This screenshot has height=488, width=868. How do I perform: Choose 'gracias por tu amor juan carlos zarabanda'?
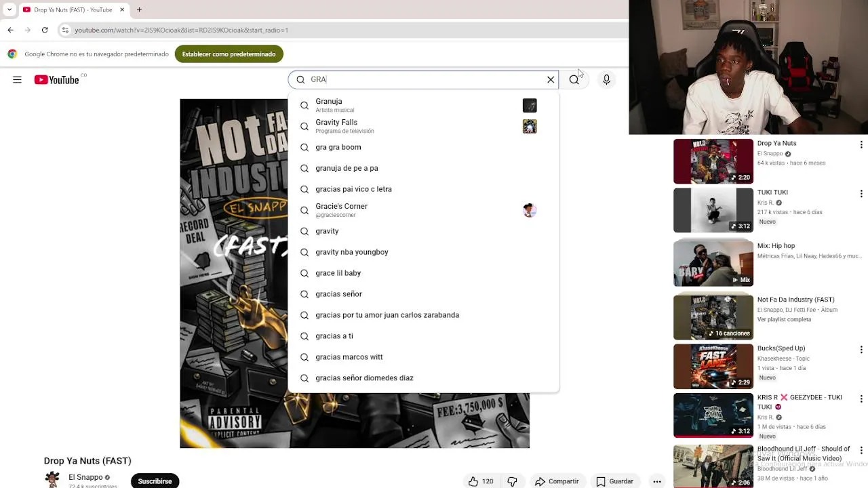click(x=423, y=315)
